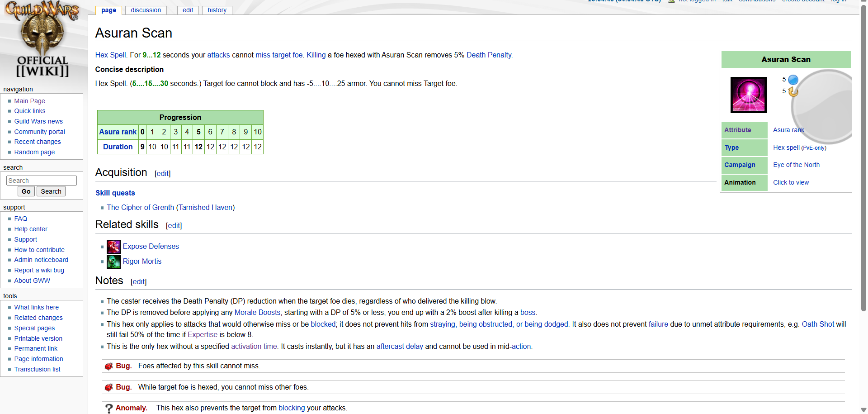This screenshot has height=414, width=868.
Task: Open the Campaign label link in infobox
Action: click(740, 165)
